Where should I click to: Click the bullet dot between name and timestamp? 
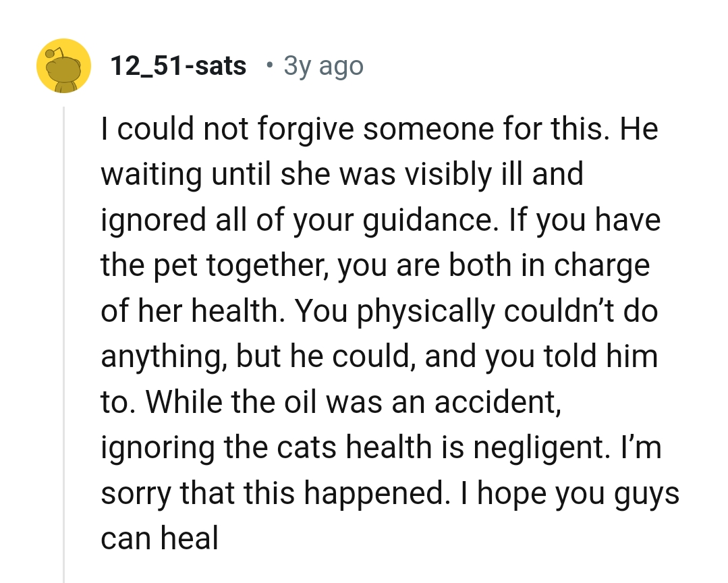pos(269,67)
